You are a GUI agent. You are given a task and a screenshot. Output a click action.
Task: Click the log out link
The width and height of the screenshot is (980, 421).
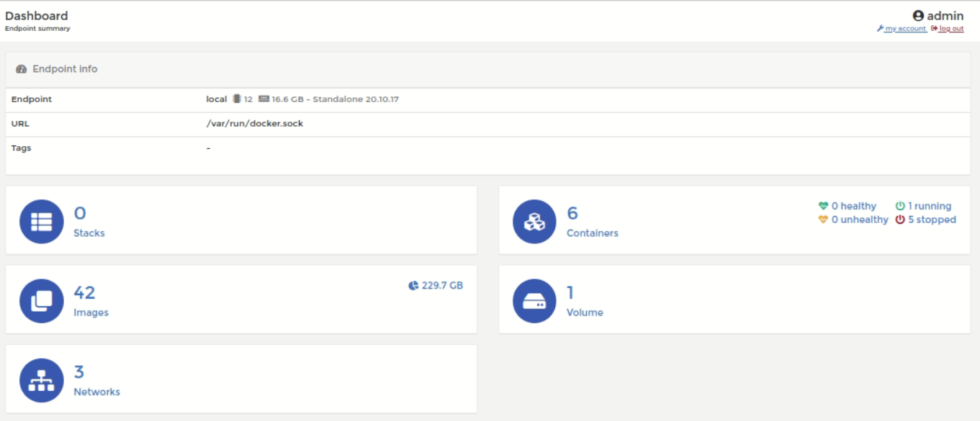coord(950,29)
